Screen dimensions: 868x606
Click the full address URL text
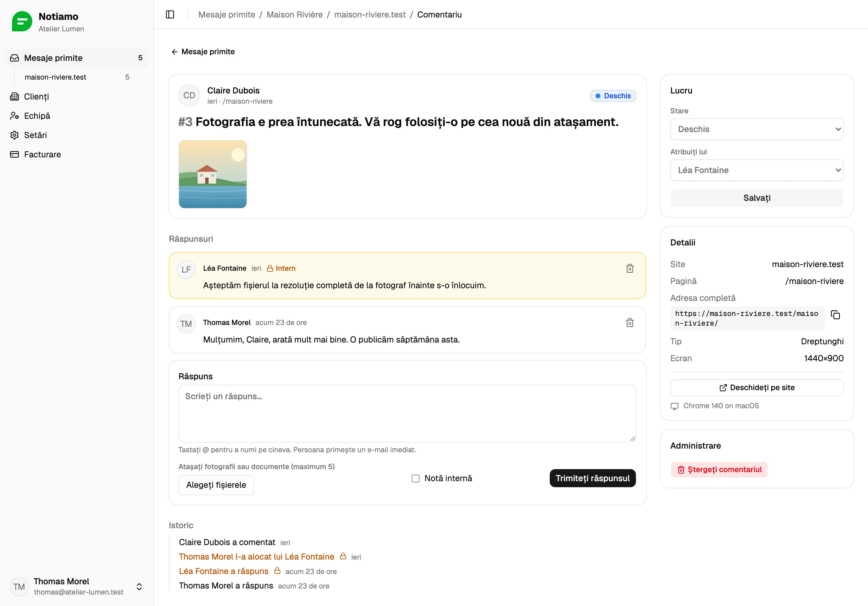tap(747, 318)
